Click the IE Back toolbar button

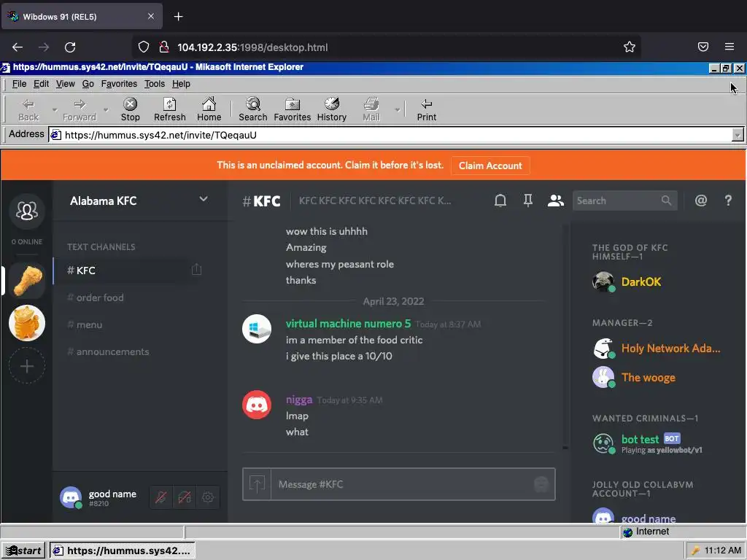pyautogui.click(x=28, y=109)
